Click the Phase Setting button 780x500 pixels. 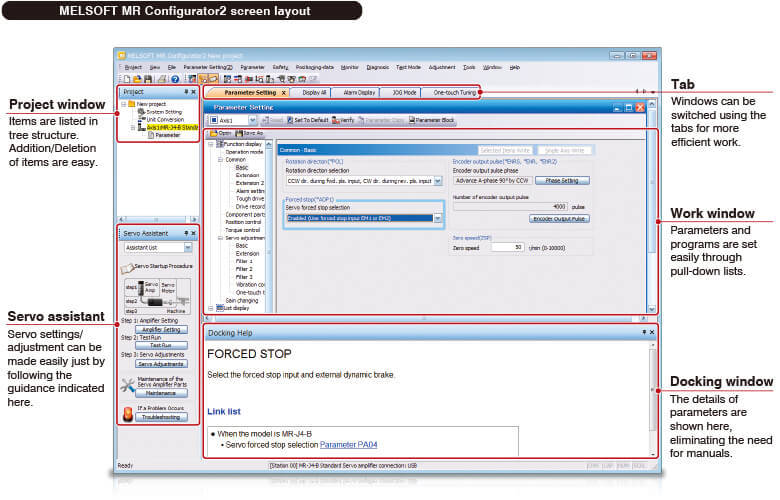click(560, 181)
